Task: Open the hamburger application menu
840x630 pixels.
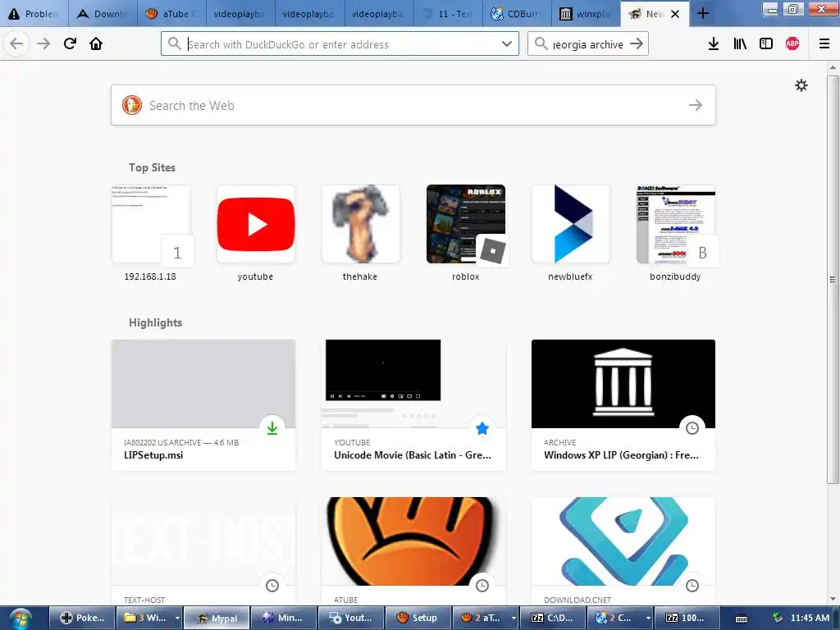Action: pyautogui.click(x=824, y=44)
